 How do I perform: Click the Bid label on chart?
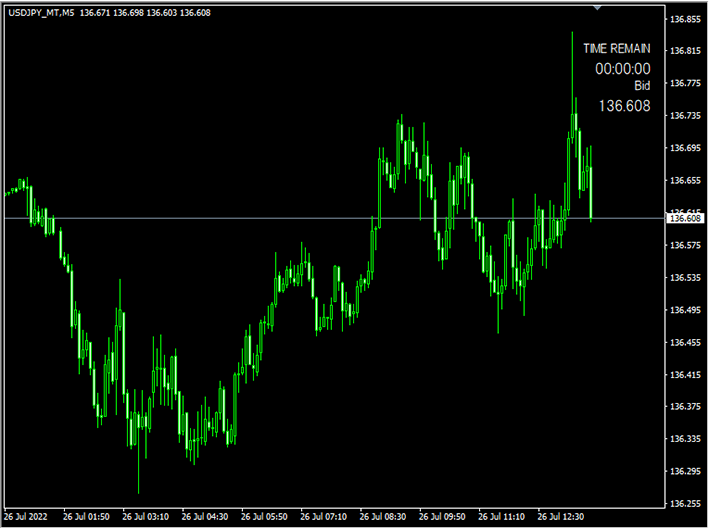click(642, 85)
